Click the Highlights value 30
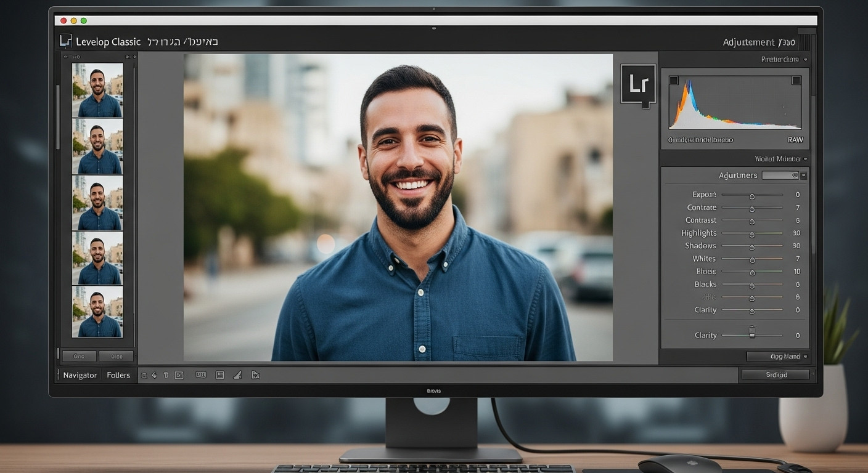868x473 pixels. click(796, 233)
